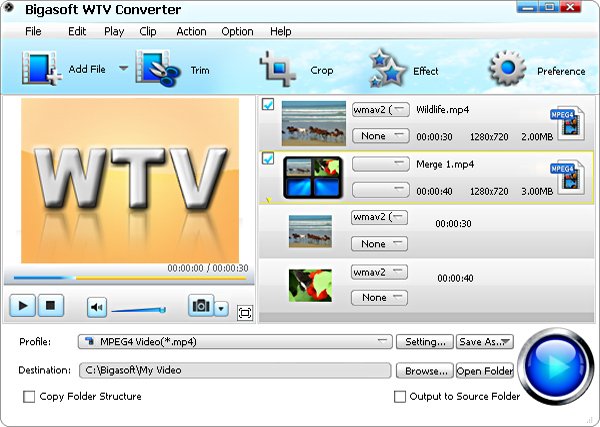Expand the snapshot options arrow
Viewport: 600px width, 427px height.
(221, 308)
